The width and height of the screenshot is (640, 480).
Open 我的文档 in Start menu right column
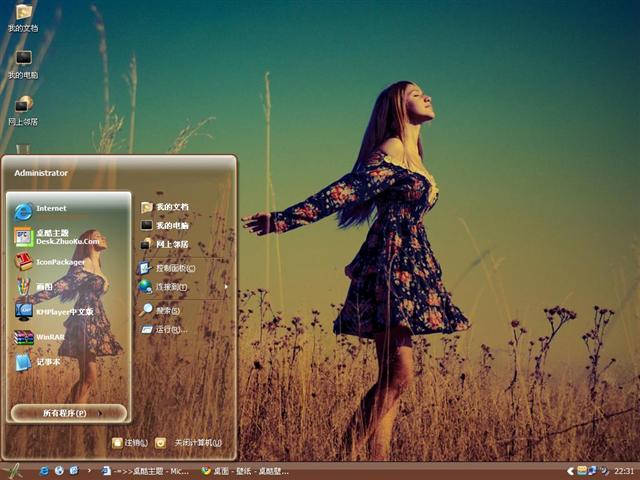coord(171,207)
